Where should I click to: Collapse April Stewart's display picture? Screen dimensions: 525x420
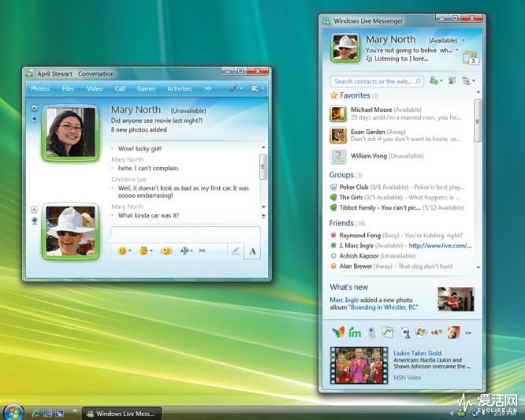(x=34, y=107)
